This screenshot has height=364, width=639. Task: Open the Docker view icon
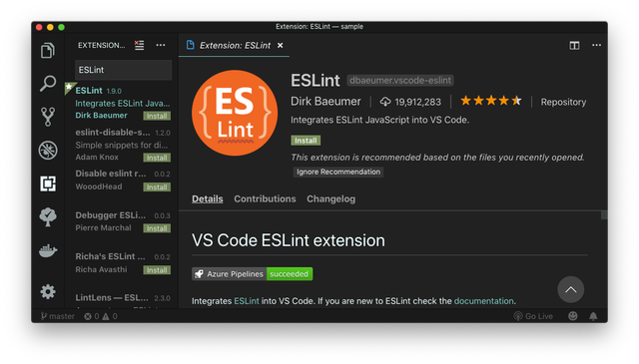pyautogui.click(x=48, y=250)
